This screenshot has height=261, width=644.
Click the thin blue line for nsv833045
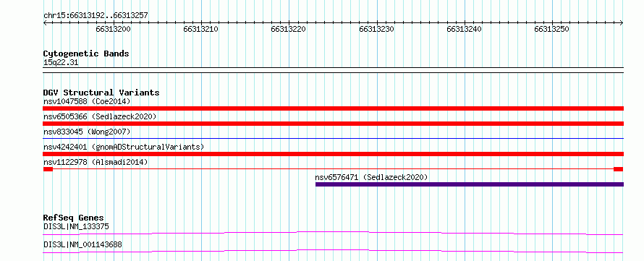click(x=333, y=139)
